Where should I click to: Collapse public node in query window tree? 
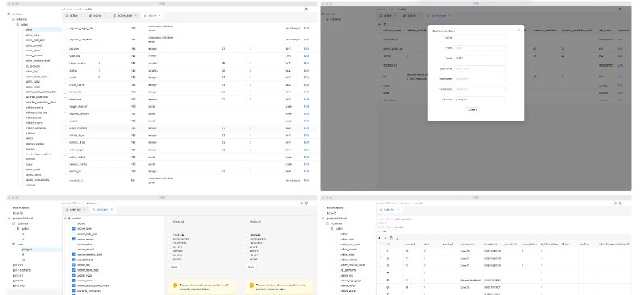pyautogui.click(x=332, y=229)
